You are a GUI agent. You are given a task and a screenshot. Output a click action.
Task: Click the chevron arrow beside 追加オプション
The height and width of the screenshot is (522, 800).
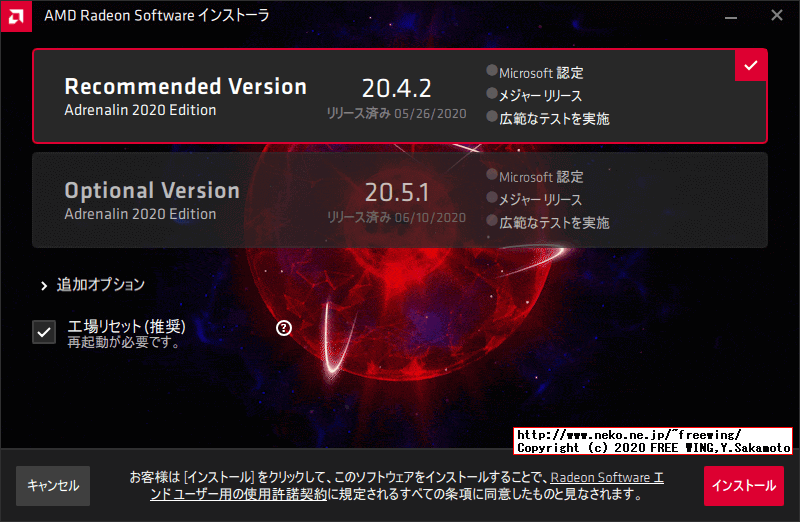tap(44, 286)
